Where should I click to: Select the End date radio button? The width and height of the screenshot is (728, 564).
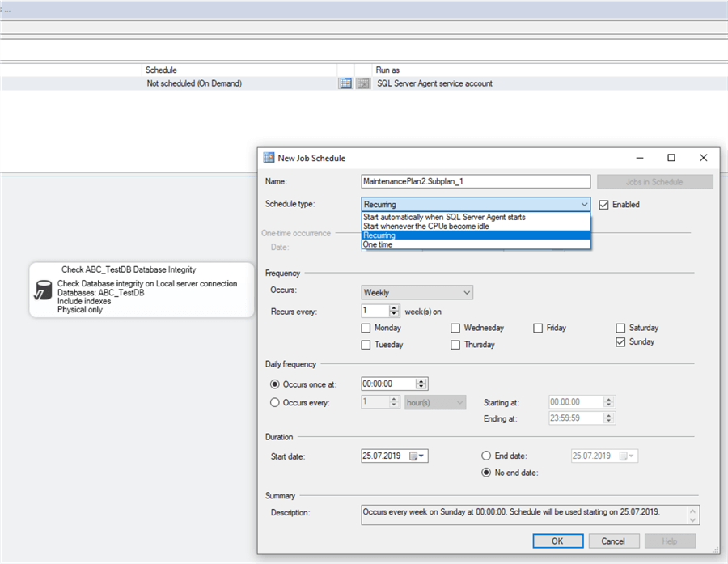[487, 456]
